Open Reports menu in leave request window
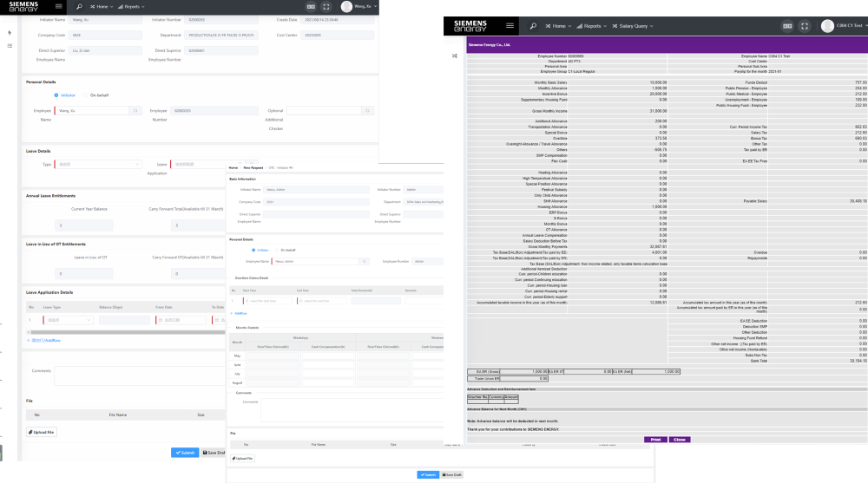Viewport: 868px width, 483px height. (131, 7)
